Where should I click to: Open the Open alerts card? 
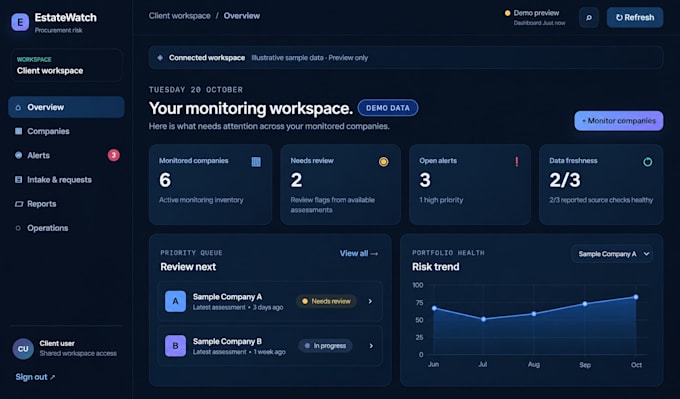[470, 184]
